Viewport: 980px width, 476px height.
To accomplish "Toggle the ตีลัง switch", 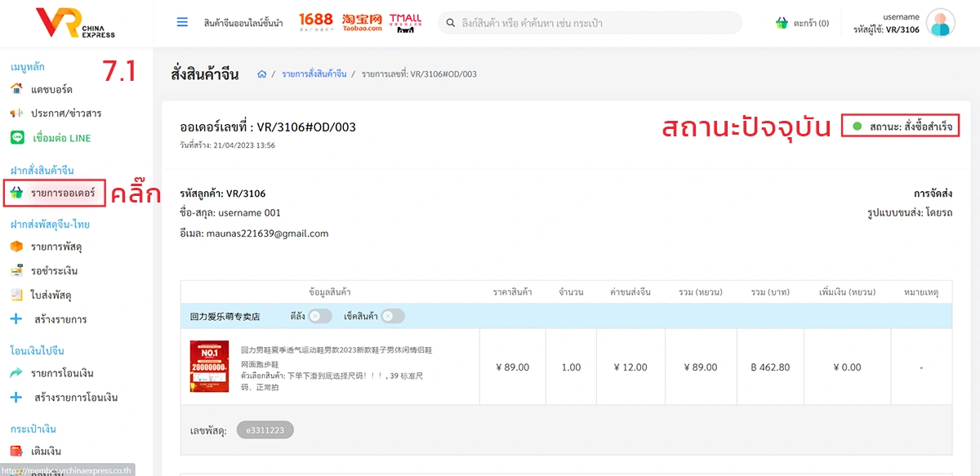I will (320, 316).
